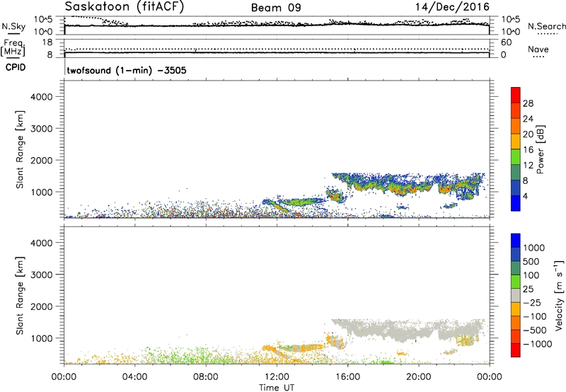Click 'twofsound (1-min) -3505' text
The height and width of the screenshot is (392, 566).
[x=127, y=70]
